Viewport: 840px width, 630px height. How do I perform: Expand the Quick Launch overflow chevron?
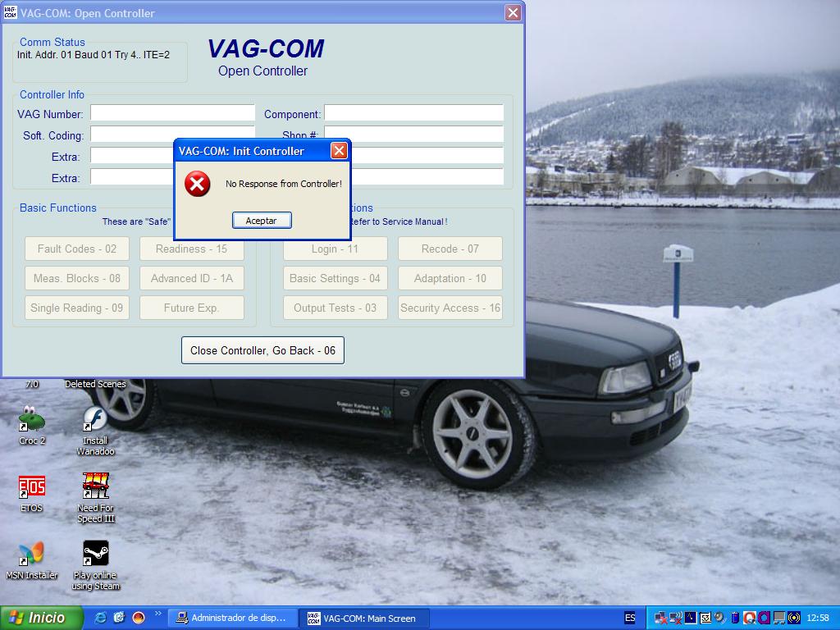157,614
